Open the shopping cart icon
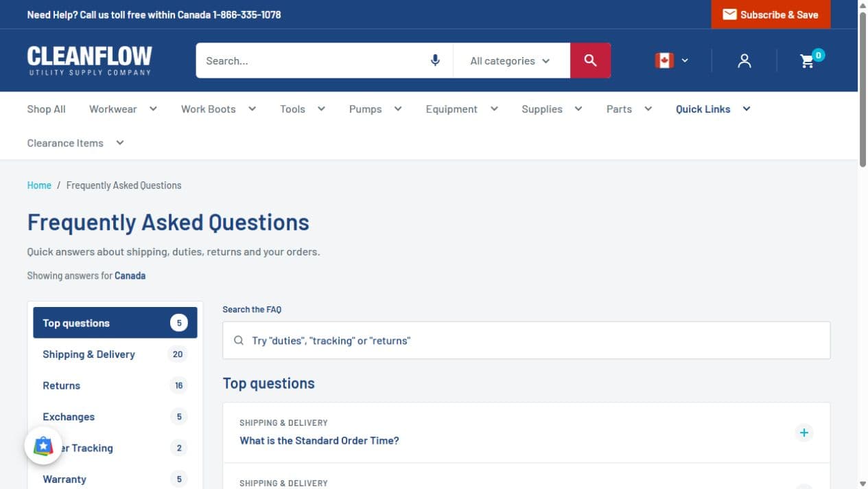 (x=808, y=61)
